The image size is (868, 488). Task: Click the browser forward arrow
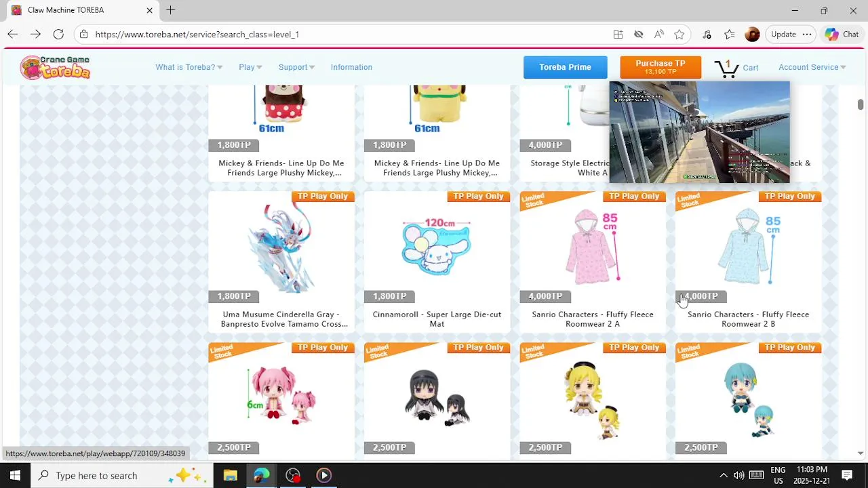tap(35, 34)
